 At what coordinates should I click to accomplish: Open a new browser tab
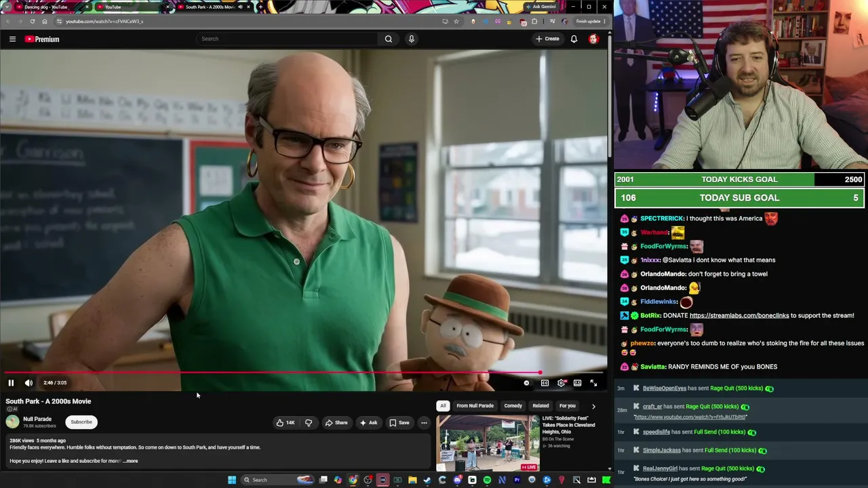coord(260,7)
